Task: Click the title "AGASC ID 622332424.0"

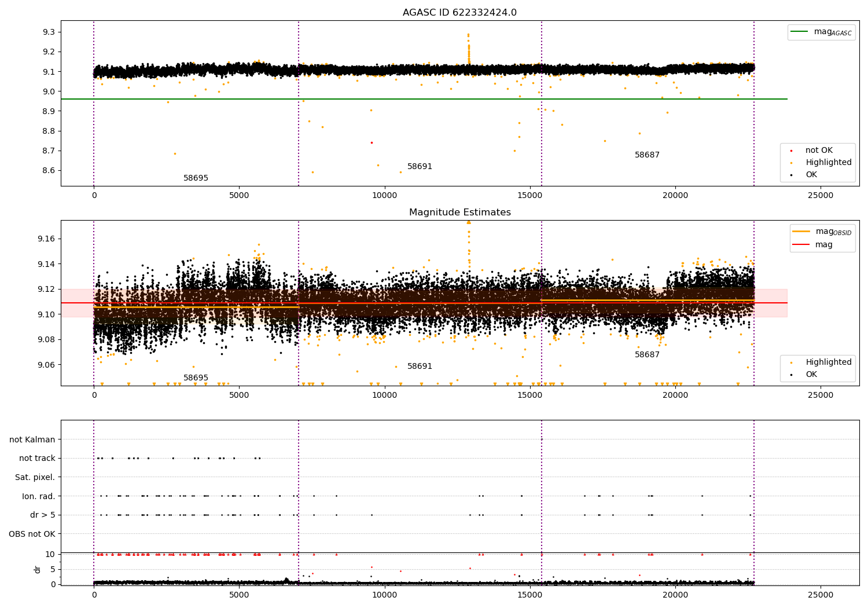Action: [x=459, y=13]
